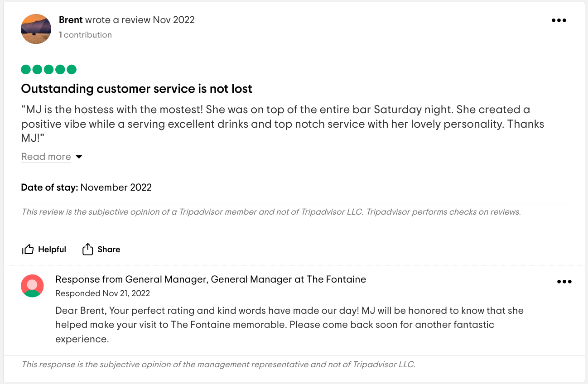The width and height of the screenshot is (588, 384).
Task: Select the Date of stay text
Action: point(86,187)
